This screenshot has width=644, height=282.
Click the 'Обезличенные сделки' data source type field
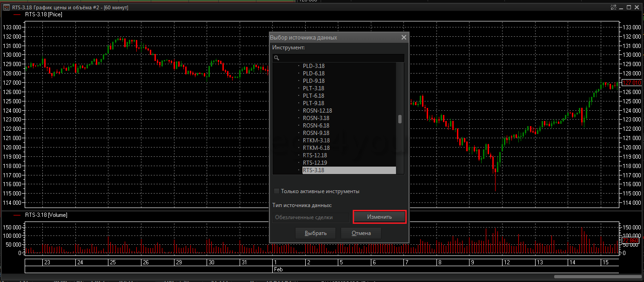click(x=310, y=217)
